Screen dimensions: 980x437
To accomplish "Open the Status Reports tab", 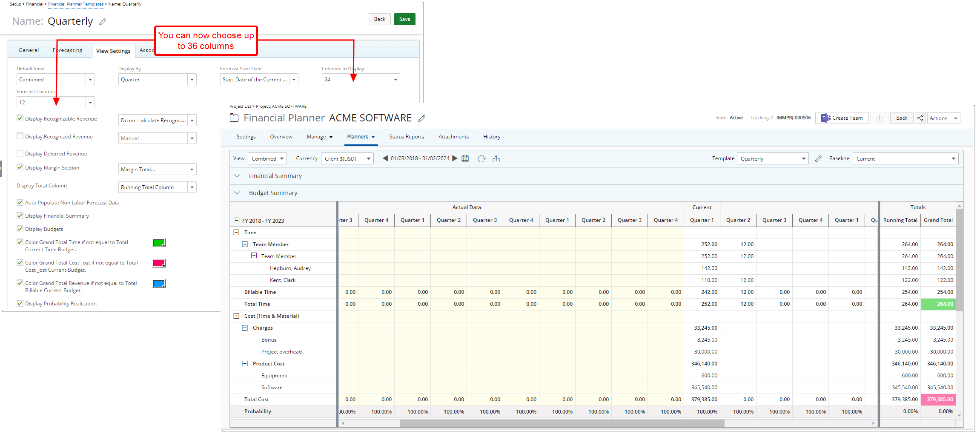I will pyautogui.click(x=407, y=137).
